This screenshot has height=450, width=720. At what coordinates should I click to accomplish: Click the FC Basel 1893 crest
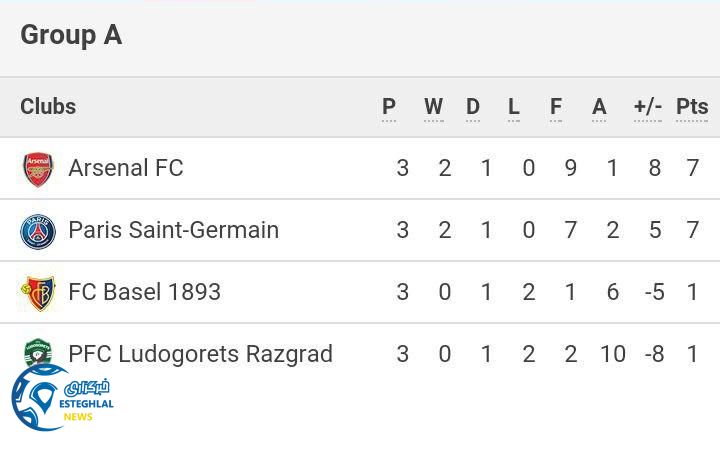click(x=38, y=293)
